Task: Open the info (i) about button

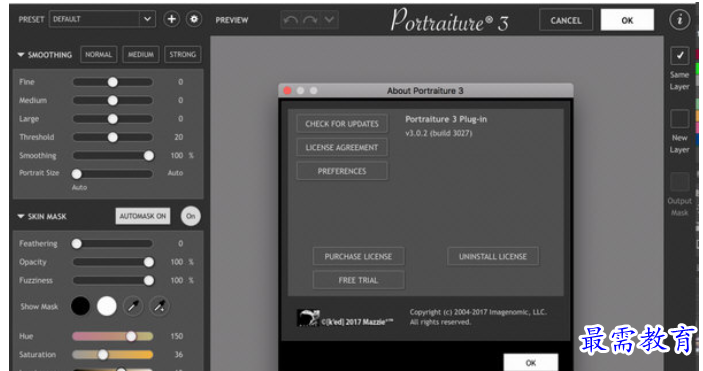Action: 680,20
